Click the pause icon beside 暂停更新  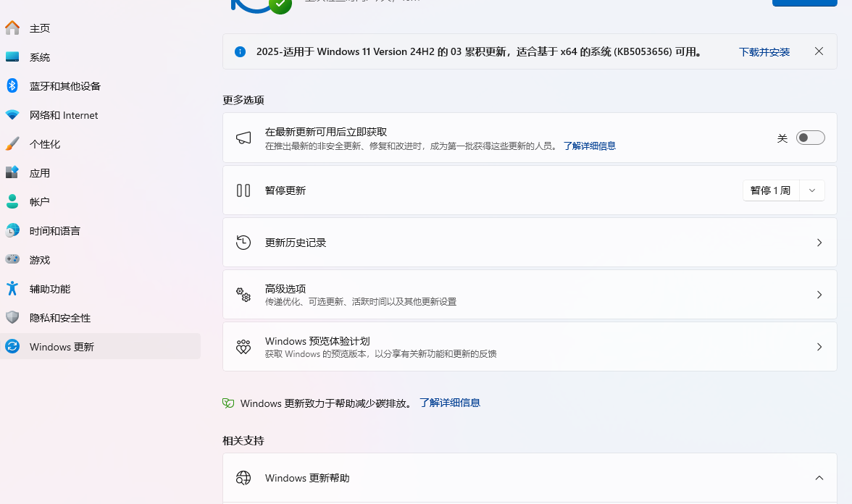[x=243, y=190]
